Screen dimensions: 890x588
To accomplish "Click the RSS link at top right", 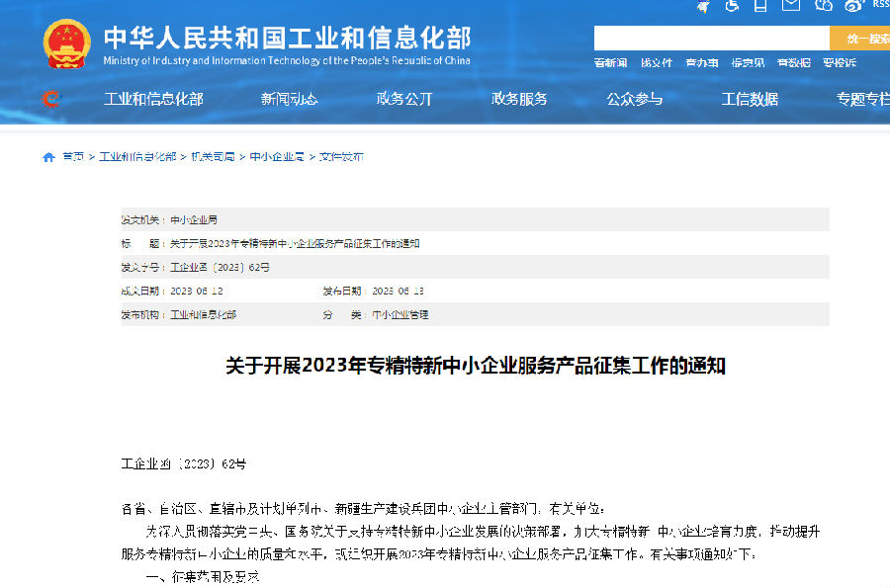I will click(x=879, y=4).
